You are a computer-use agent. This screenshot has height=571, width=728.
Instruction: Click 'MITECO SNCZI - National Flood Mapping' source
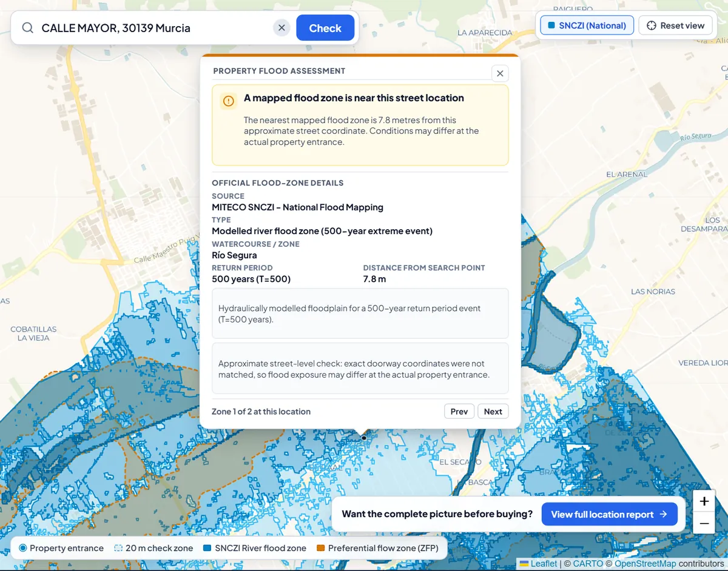(297, 207)
